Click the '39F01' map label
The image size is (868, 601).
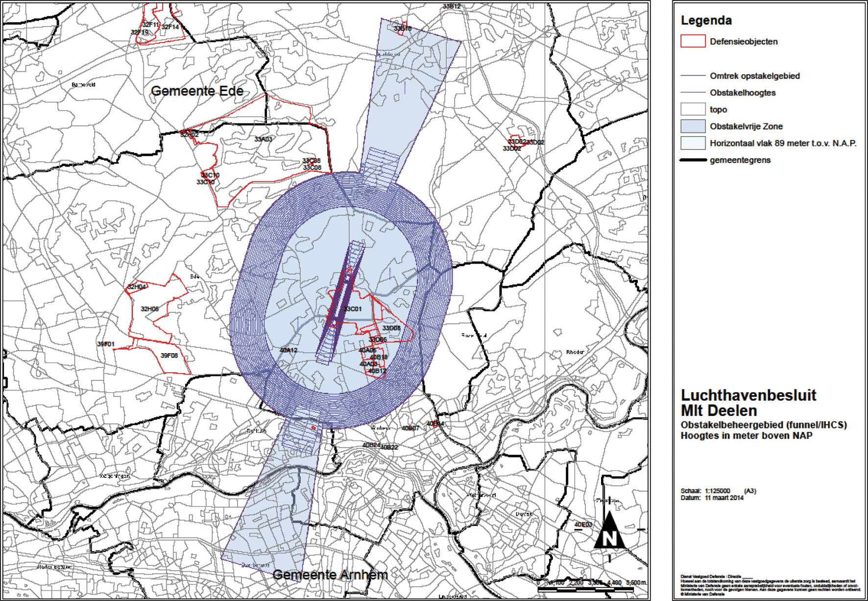[106, 344]
